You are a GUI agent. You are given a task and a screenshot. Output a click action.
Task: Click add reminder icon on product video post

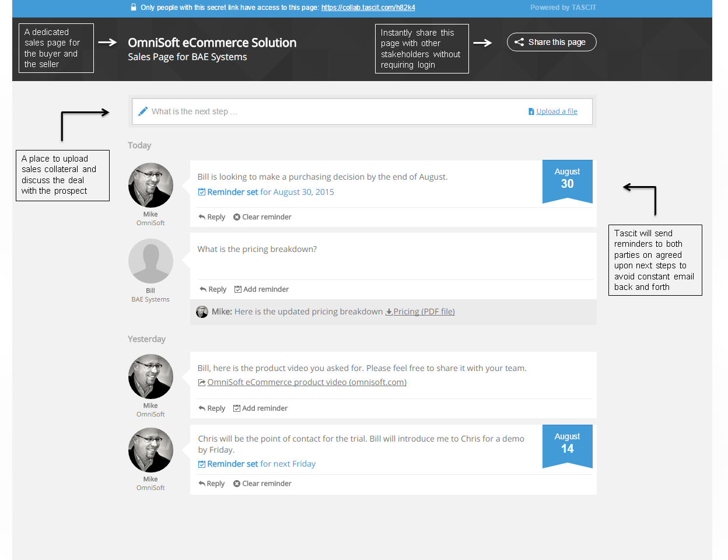pyautogui.click(x=237, y=408)
